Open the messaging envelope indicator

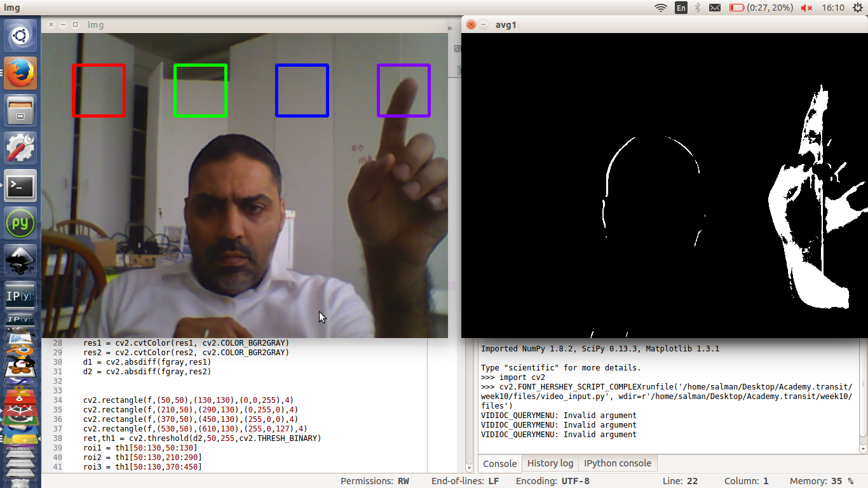715,8
